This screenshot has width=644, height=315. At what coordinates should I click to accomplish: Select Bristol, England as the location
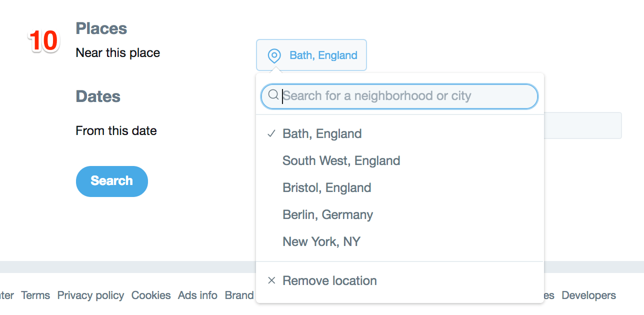coord(326,187)
